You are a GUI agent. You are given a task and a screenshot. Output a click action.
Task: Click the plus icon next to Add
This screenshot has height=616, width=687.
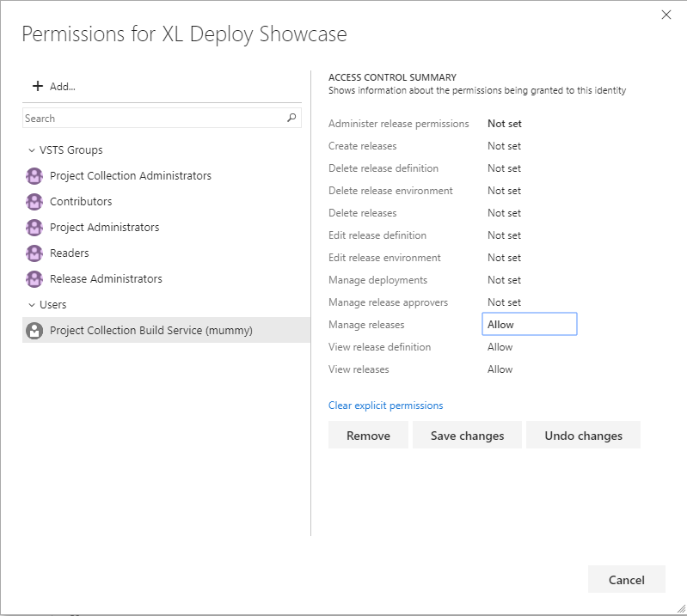tap(38, 86)
